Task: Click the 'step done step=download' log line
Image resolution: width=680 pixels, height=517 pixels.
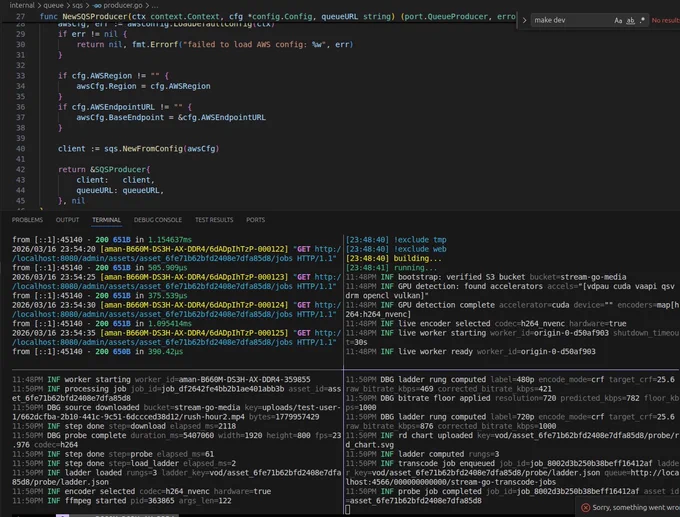Action: point(124,426)
